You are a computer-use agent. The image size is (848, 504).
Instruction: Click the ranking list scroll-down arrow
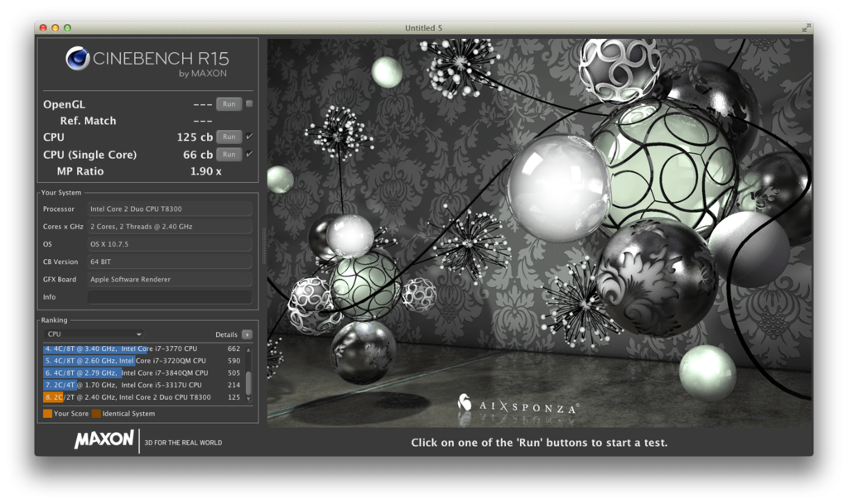[x=248, y=399]
